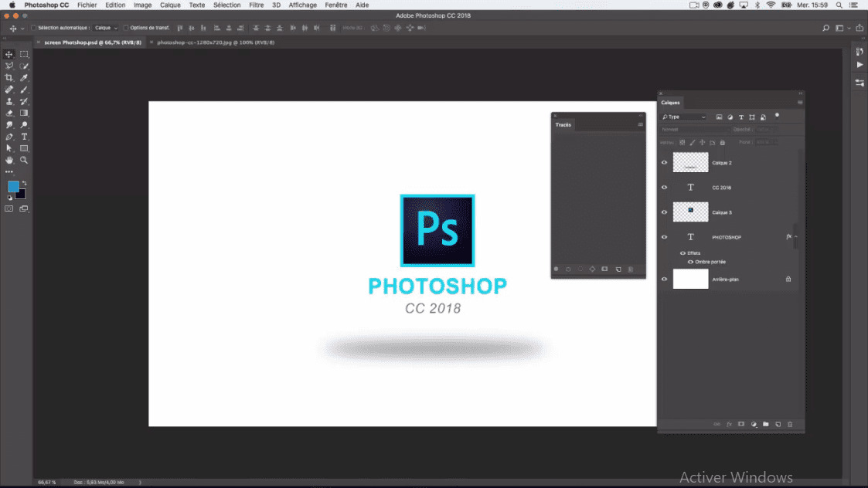Select the Pen tool
Image resolution: width=868 pixels, height=488 pixels.
9,137
